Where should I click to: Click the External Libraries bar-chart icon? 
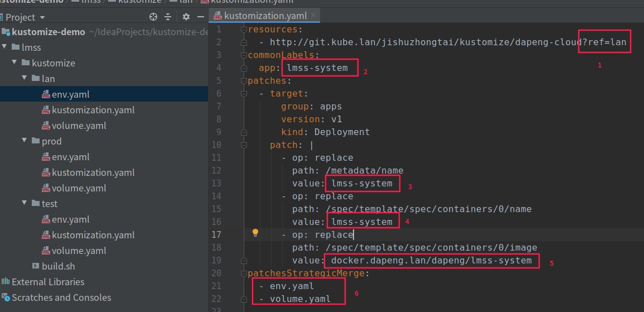6,281
